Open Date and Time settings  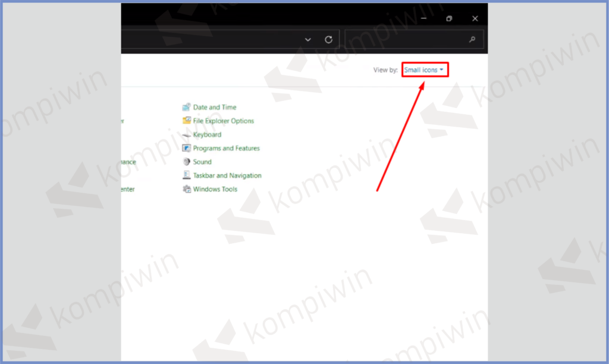pos(214,107)
